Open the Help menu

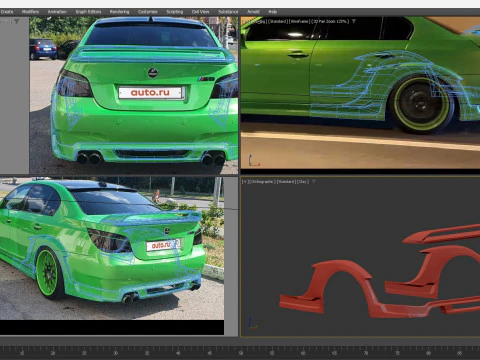(x=273, y=12)
